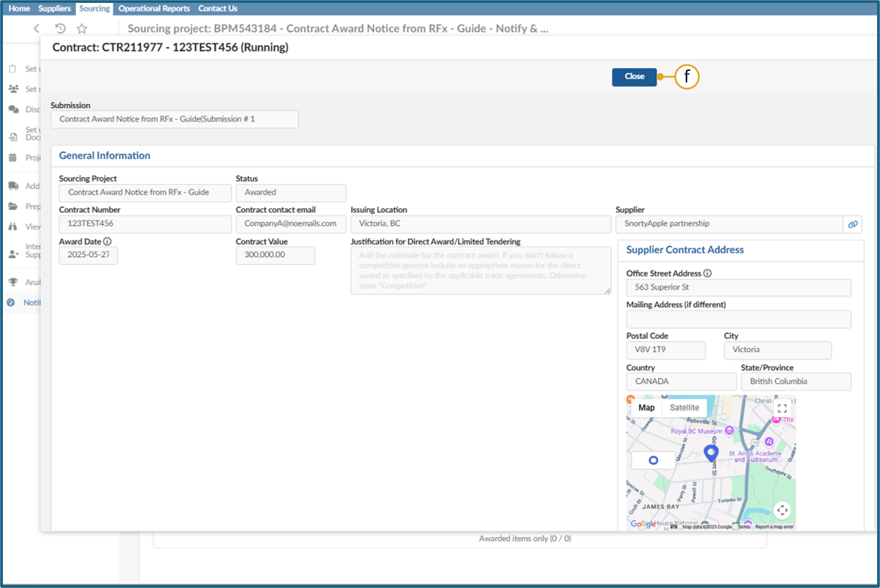Click the Royal BC Museum marker on map
This screenshot has width=880, height=588.
click(729, 430)
